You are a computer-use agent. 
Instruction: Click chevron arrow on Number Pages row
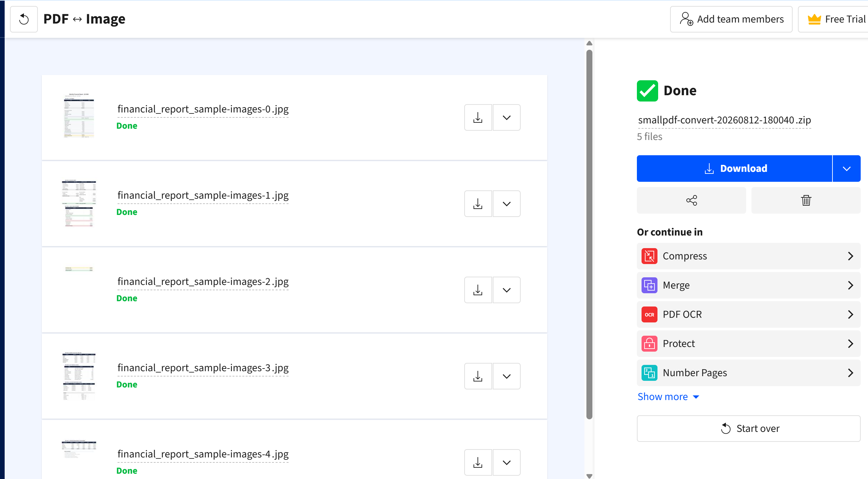[x=850, y=373]
